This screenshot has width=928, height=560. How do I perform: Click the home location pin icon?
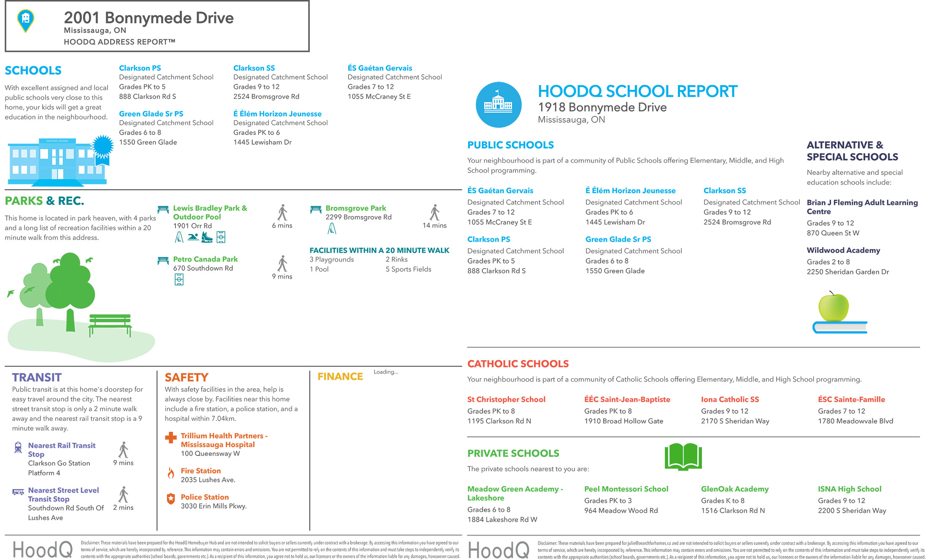[26, 21]
